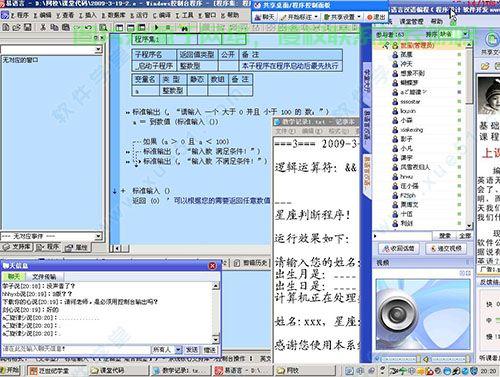The width and height of the screenshot is (500, 377).
Task: Click the first window layout toolbar icon
Action: pos(119,27)
